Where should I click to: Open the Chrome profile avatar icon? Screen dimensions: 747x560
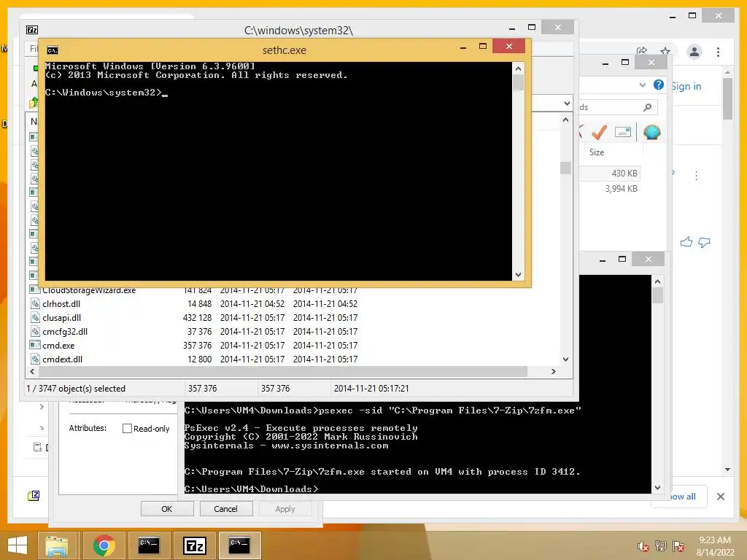pos(694,52)
